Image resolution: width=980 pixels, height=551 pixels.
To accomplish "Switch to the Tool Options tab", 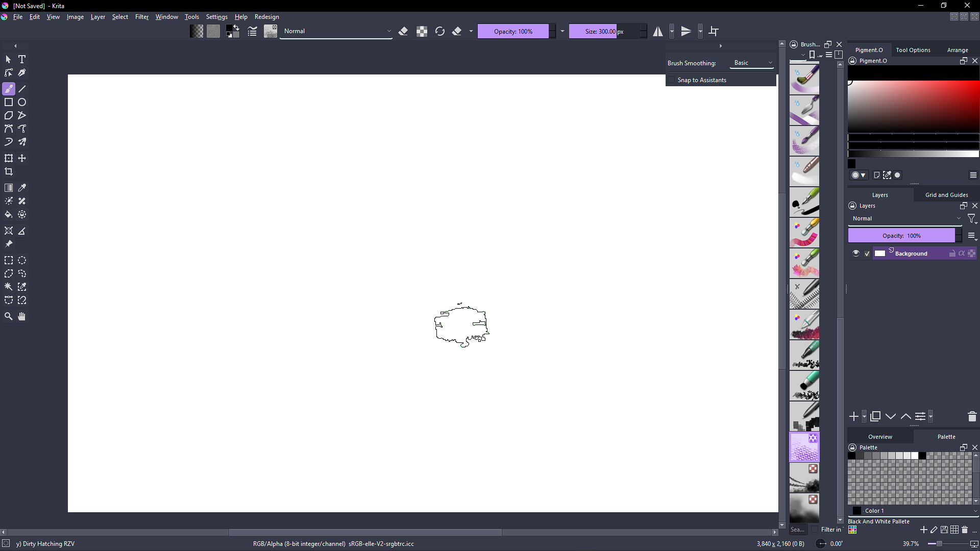I will tap(913, 50).
